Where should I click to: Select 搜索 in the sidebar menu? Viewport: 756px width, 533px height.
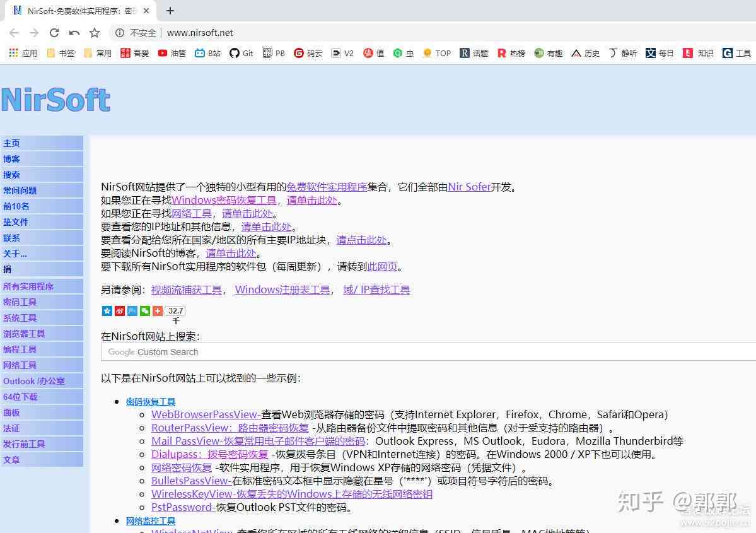[x=42, y=175]
